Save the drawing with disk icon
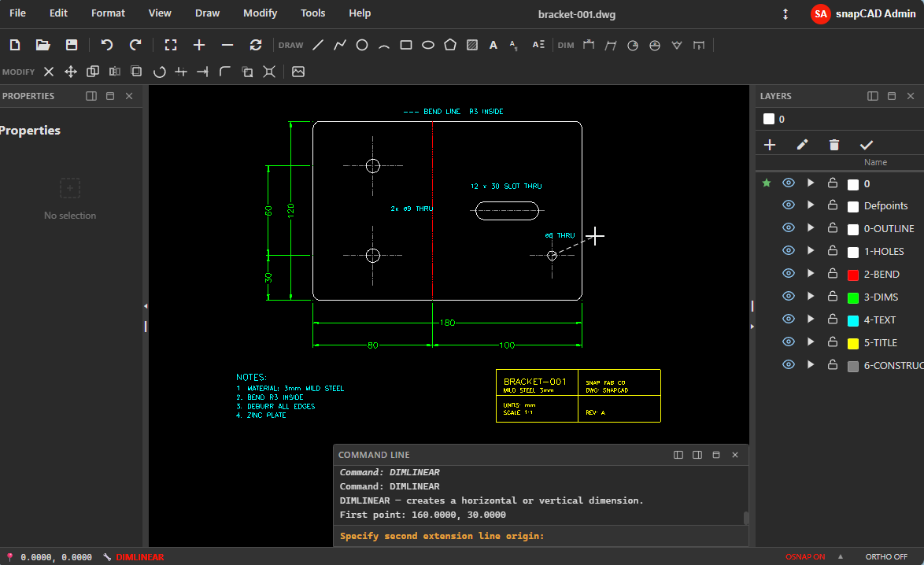Viewport: 924px width, 565px height. [72, 45]
